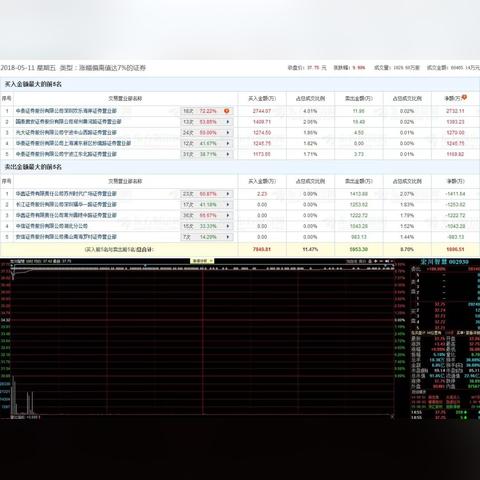Expand the arrow beside 23次 60.87%
This screenshot has width=480, height=480.
[x=228, y=194]
